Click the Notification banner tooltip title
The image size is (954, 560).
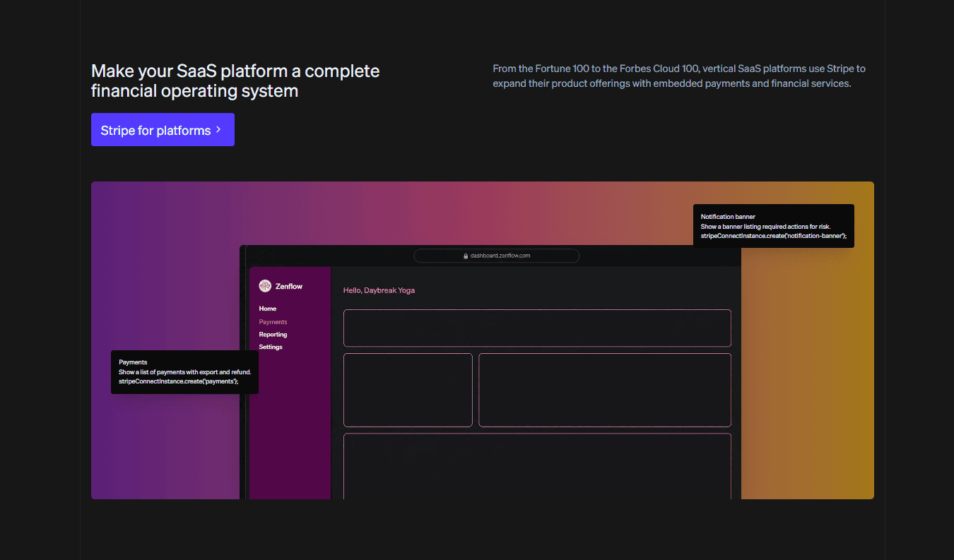coord(728,217)
